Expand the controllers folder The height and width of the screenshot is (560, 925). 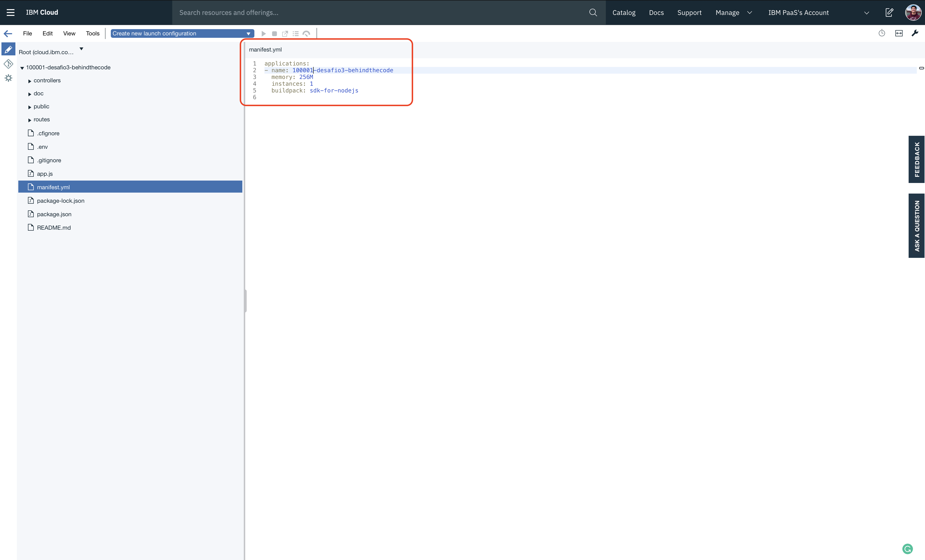[x=30, y=81]
